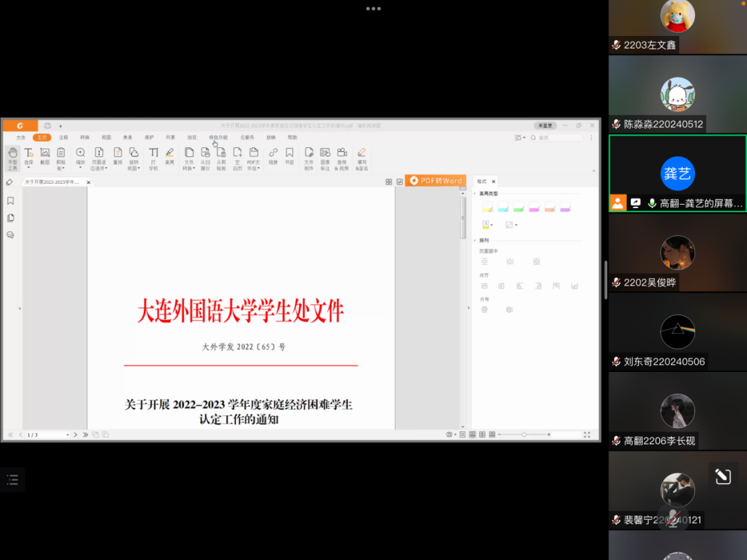Select the Typewriter (打字机) tool

click(x=154, y=158)
